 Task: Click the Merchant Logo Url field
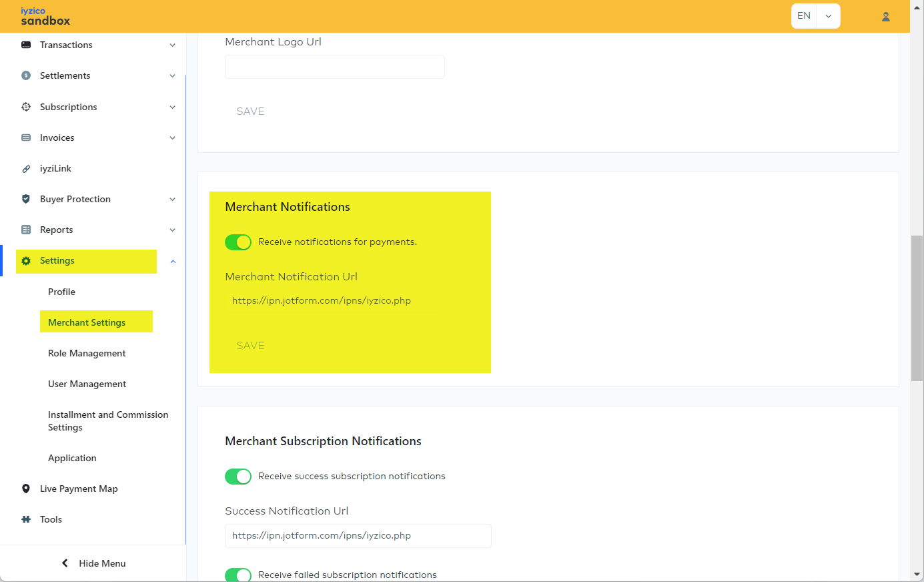click(x=335, y=67)
